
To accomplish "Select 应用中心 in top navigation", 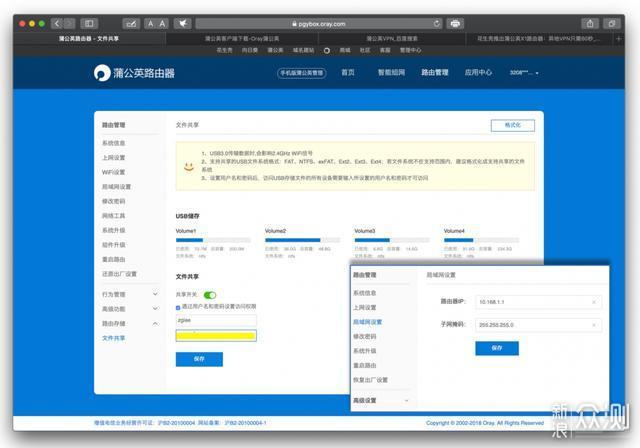I will pyautogui.click(x=478, y=73).
